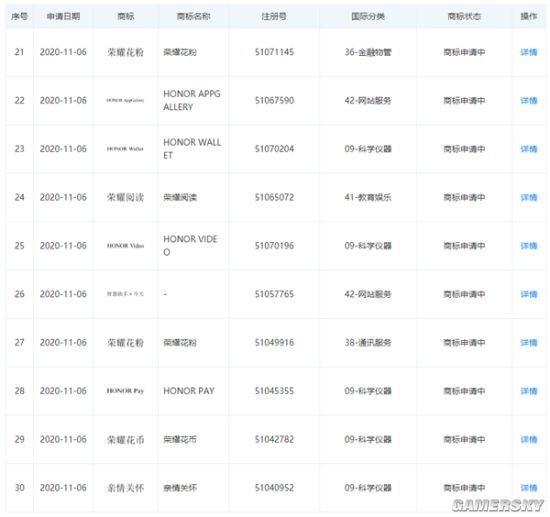
Task: Click the HONOR AppGallery trademark logo image
Action: [x=125, y=100]
